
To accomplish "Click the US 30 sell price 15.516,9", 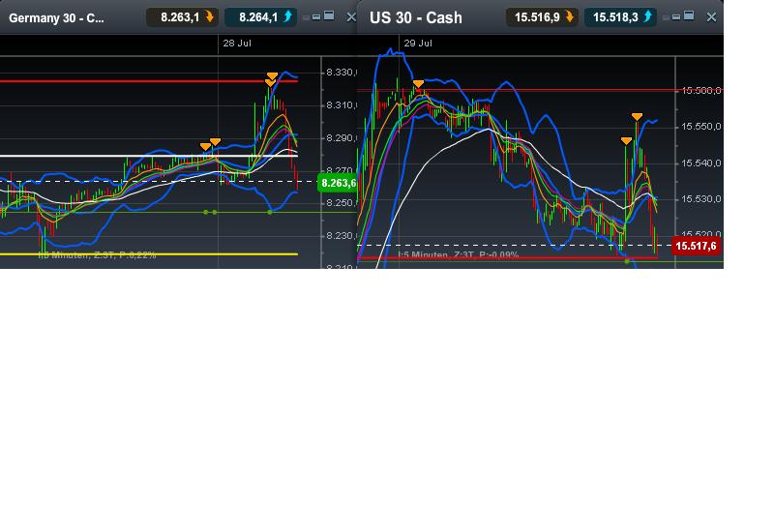I will pyautogui.click(x=542, y=17).
